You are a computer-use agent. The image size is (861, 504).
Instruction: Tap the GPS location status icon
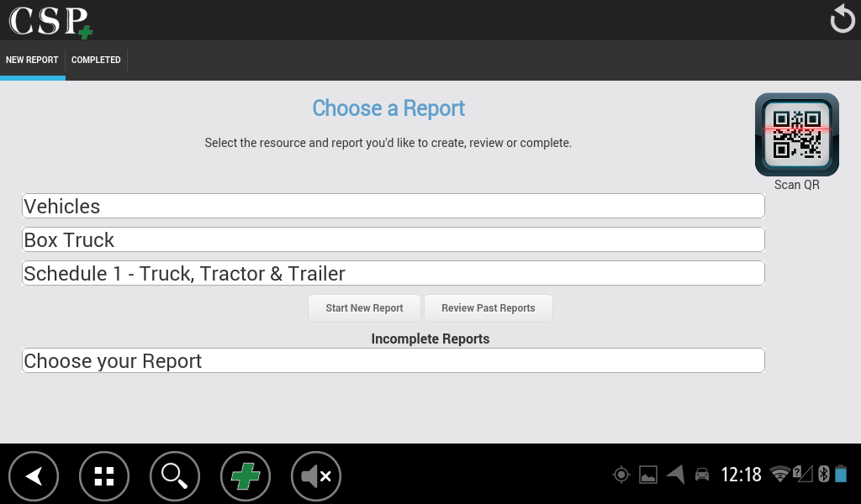pyautogui.click(x=621, y=475)
